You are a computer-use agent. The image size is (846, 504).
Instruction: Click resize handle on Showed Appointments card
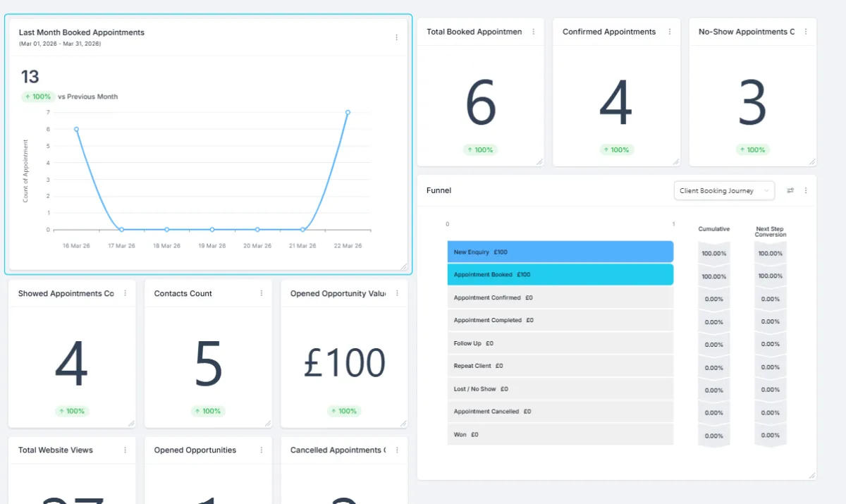click(131, 423)
